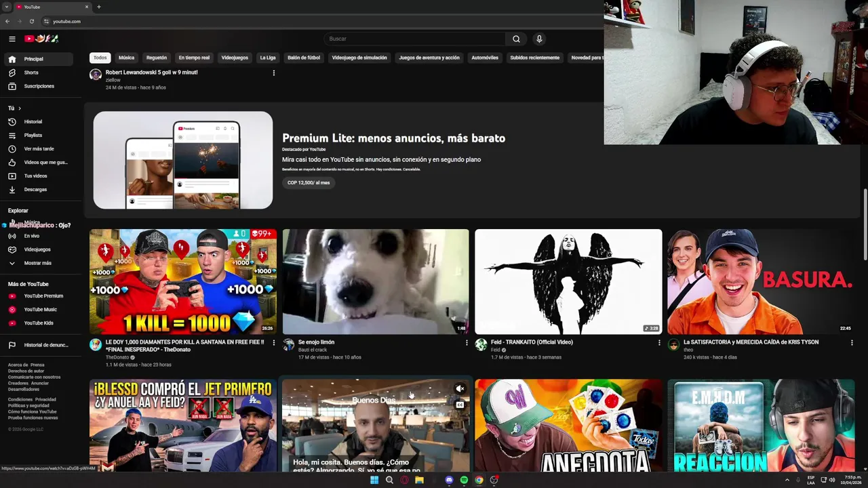This screenshot has width=868, height=488.
Task: Select Juegos de aventura y acción chip
Action: pos(429,58)
